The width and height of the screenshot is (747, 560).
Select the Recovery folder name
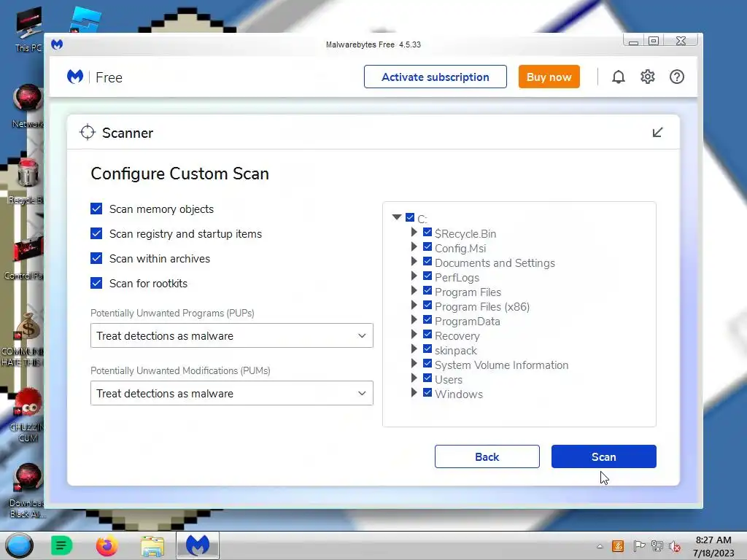(457, 336)
